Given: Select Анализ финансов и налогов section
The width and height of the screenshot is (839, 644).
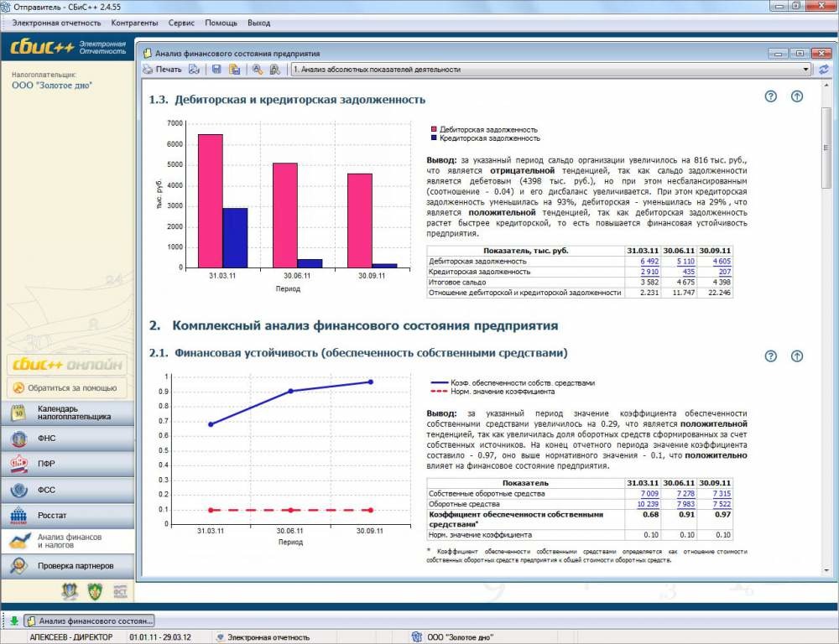Looking at the screenshot, I should pos(67,541).
